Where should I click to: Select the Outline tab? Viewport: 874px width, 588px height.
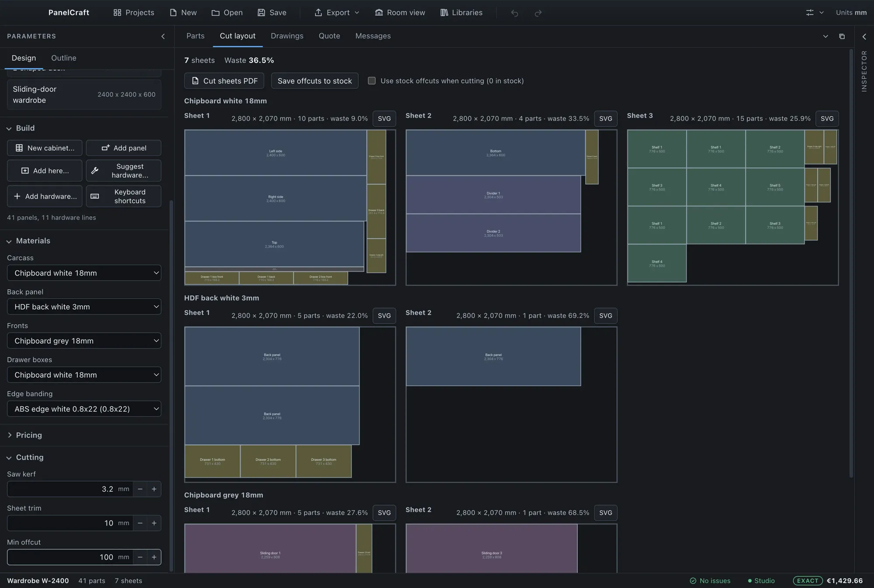pos(64,58)
